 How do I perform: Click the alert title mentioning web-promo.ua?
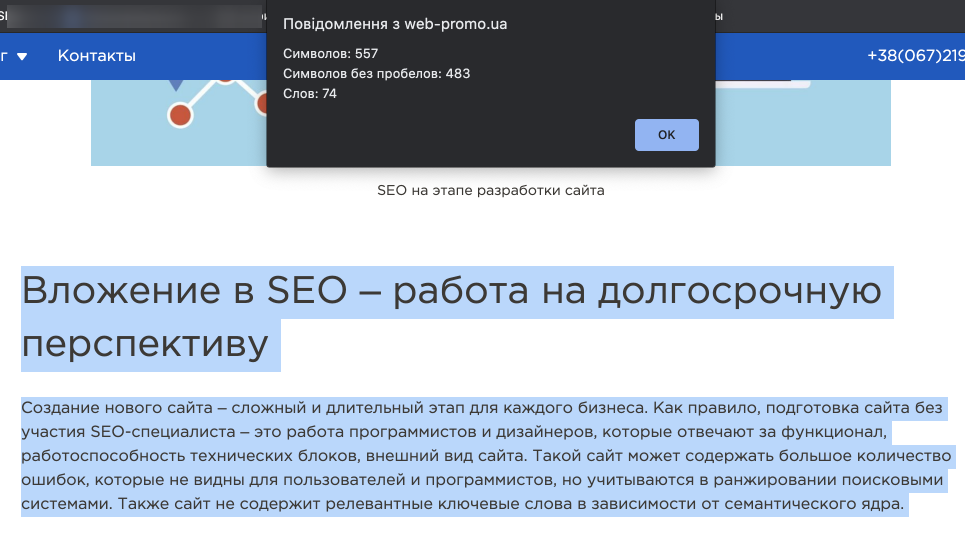tap(395, 24)
